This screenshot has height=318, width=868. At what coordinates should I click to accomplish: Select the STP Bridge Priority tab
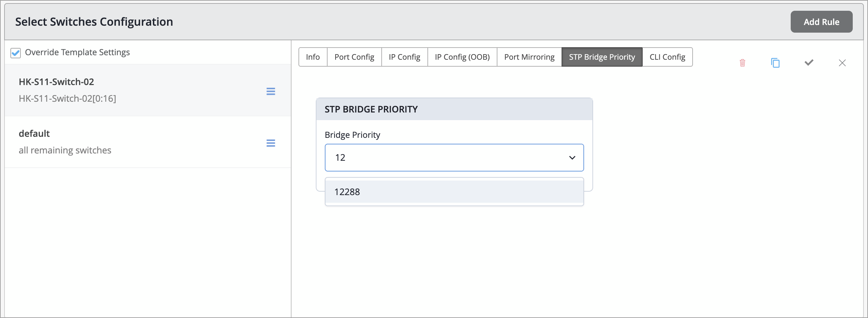pos(602,57)
